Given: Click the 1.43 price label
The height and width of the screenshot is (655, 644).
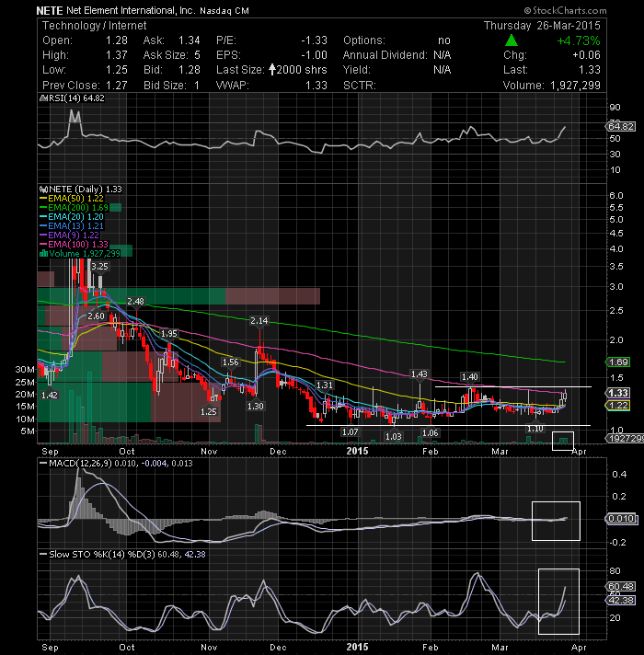Looking at the screenshot, I should pos(419,374).
